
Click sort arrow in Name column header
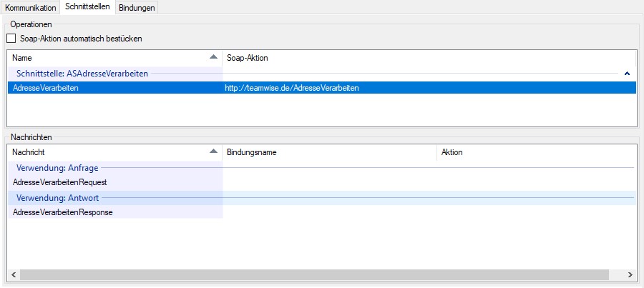click(213, 57)
